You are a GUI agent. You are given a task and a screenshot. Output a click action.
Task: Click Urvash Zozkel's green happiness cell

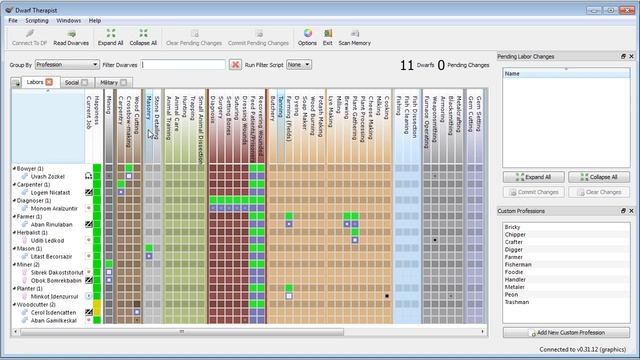tap(97, 176)
